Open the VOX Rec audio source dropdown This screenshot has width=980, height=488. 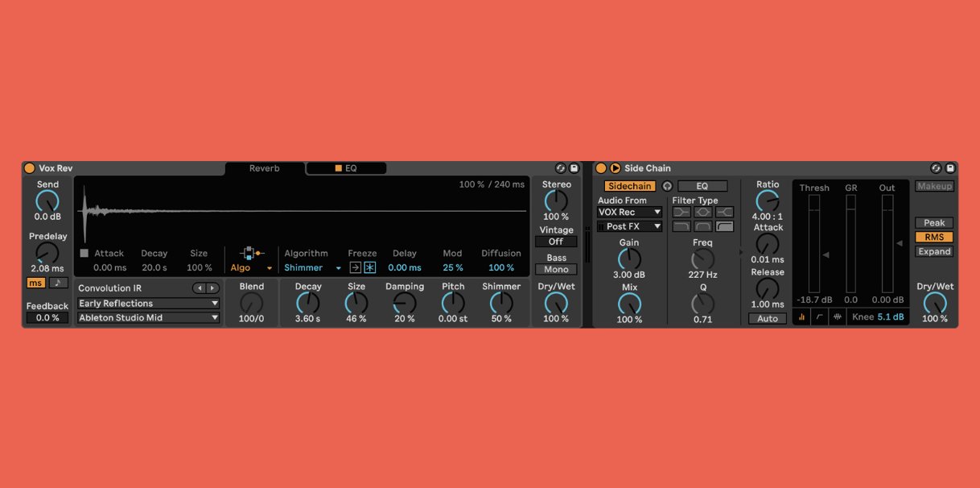(x=630, y=213)
